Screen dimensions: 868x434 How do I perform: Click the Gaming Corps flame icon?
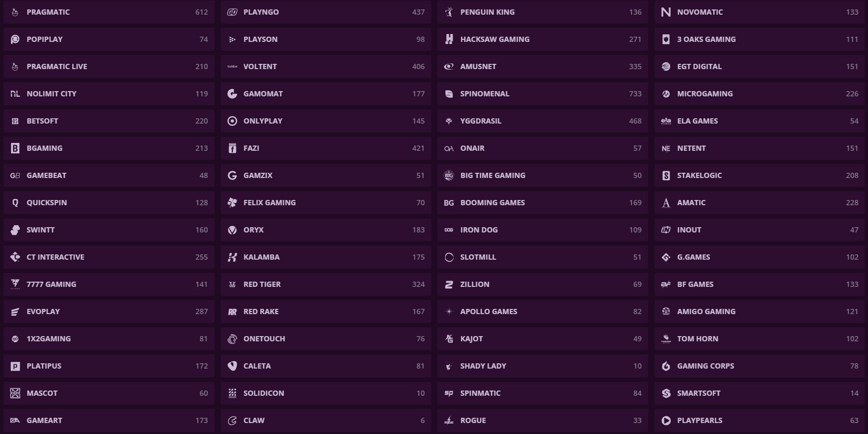(666, 366)
